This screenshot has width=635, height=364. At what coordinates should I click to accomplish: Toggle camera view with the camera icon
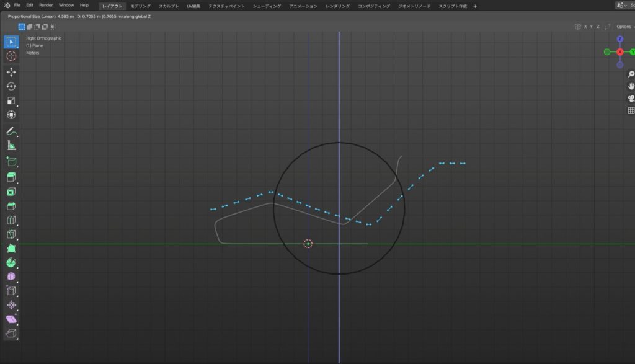tap(631, 99)
